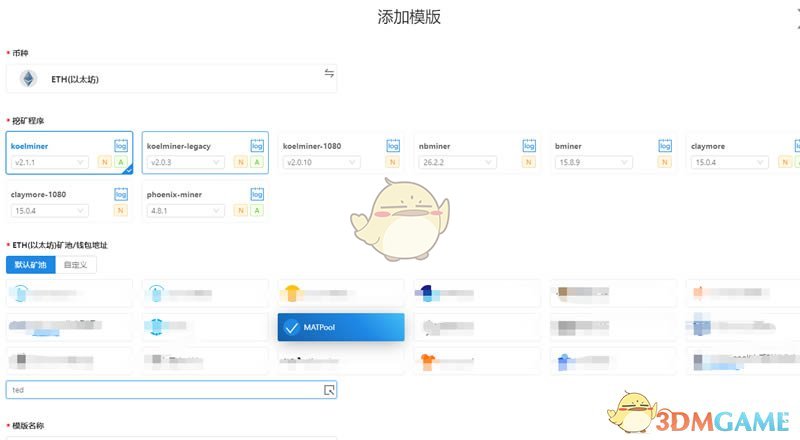The image size is (800, 440).
Task: Open the koelminer log icon
Action: (121, 146)
